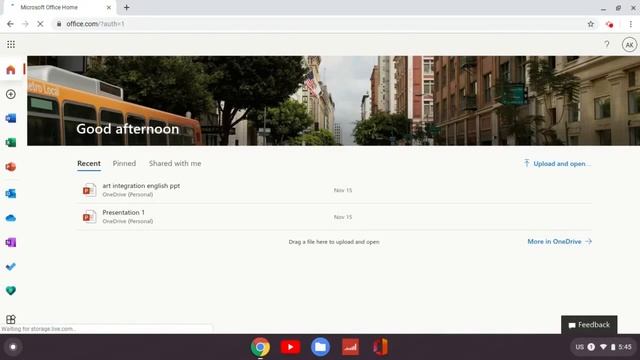This screenshot has width=640, height=360.
Task: Open OneDrive cloud icon in sidebar
Action: (11, 218)
